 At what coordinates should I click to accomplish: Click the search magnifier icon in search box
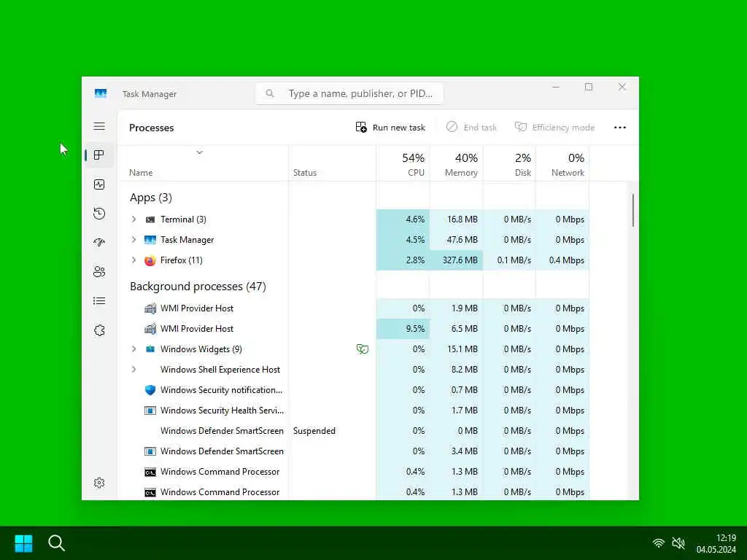tap(270, 93)
